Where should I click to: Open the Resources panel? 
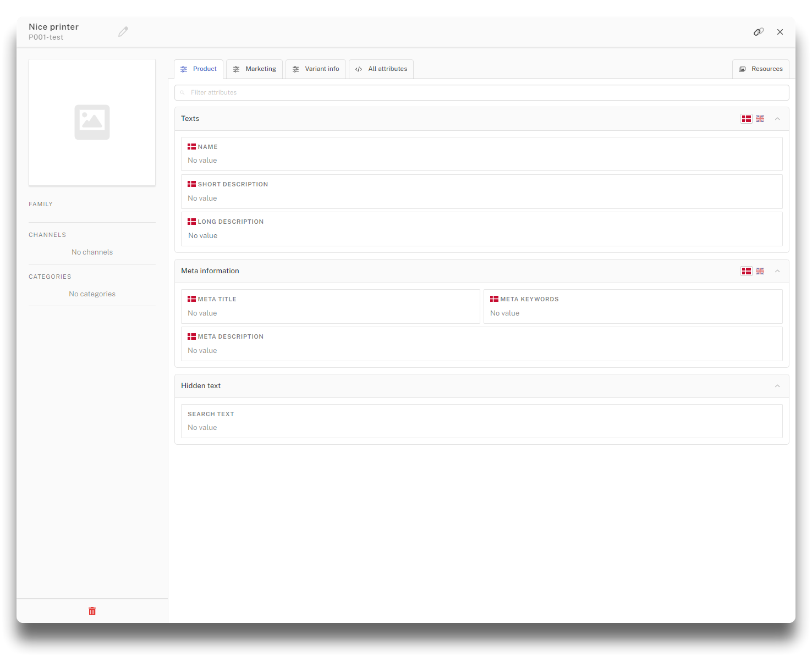[761, 69]
